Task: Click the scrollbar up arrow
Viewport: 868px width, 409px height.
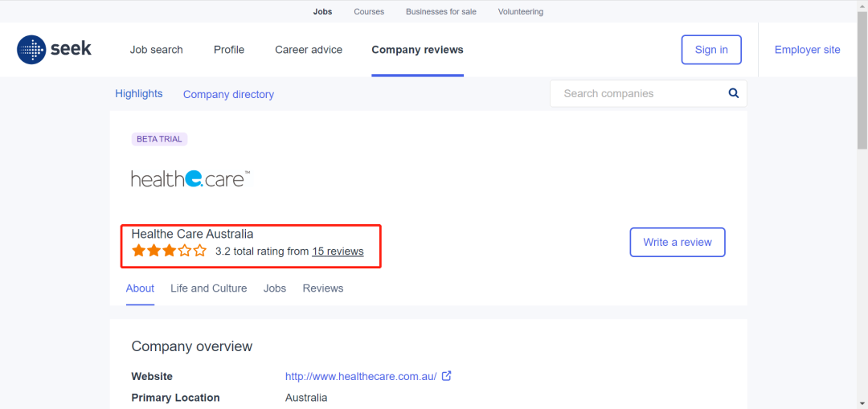Action: pyautogui.click(x=862, y=5)
